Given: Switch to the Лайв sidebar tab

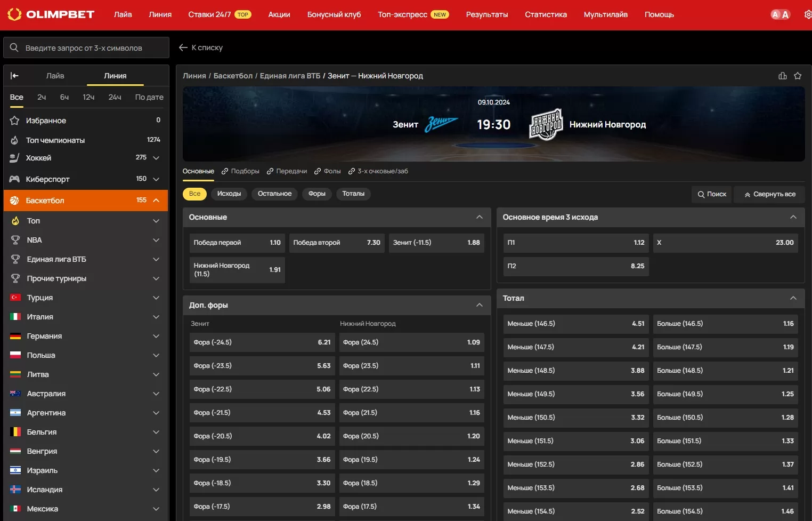Looking at the screenshot, I should (55, 76).
